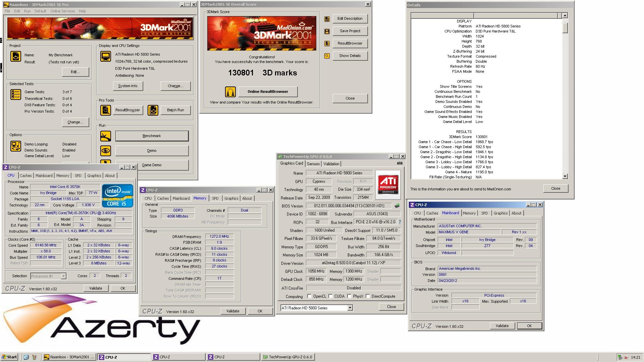The image size is (644, 362).
Task: Click the Demo eye icon
Action: 106,151
